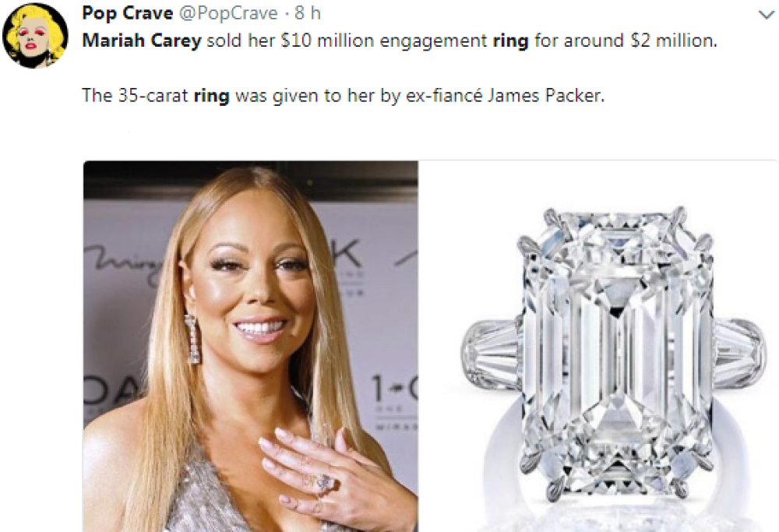Click bold 'ring' after '35-carat'
Screen dimensions: 779x532
click(211, 96)
